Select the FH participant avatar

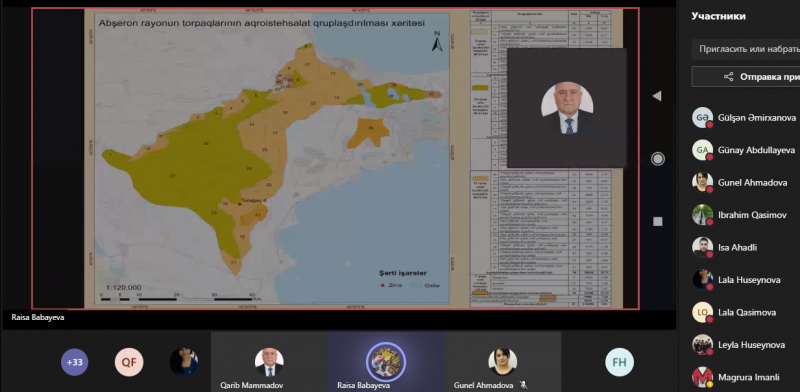[x=619, y=362]
